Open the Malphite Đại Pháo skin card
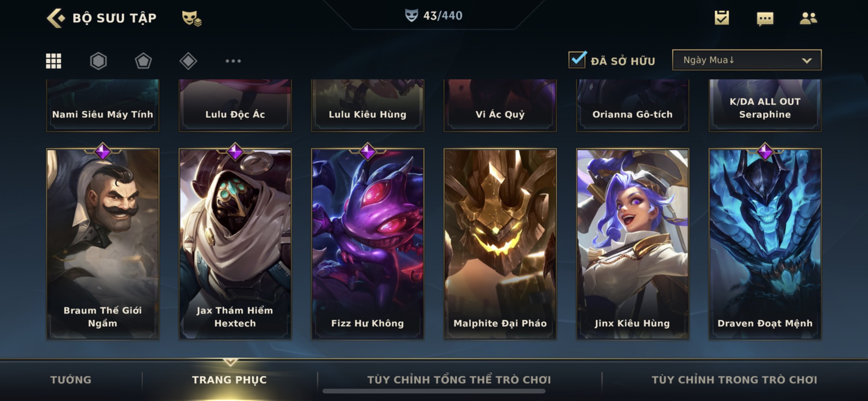This screenshot has height=401, width=868. point(500,244)
